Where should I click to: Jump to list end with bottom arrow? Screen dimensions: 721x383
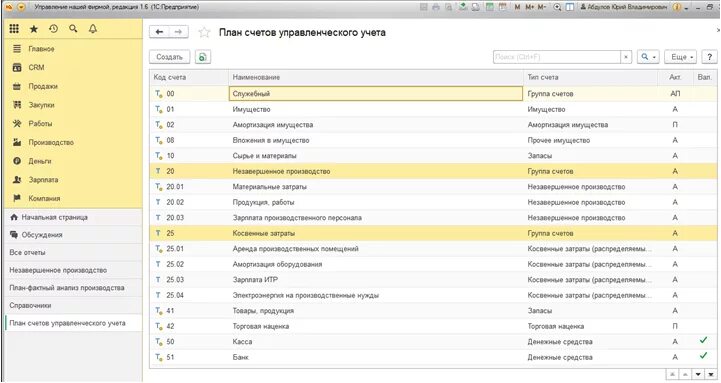[712, 375]
